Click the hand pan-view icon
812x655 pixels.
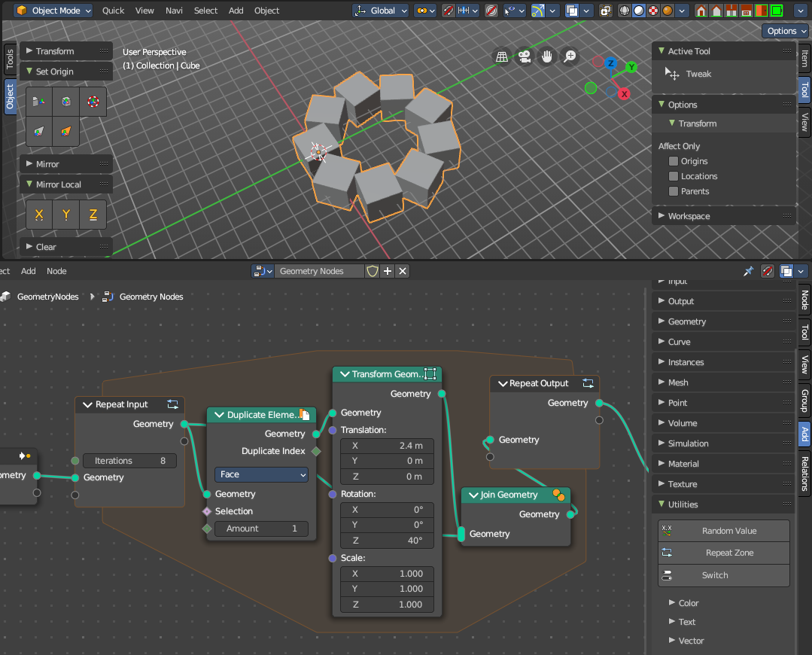click(x=547, y=56)
